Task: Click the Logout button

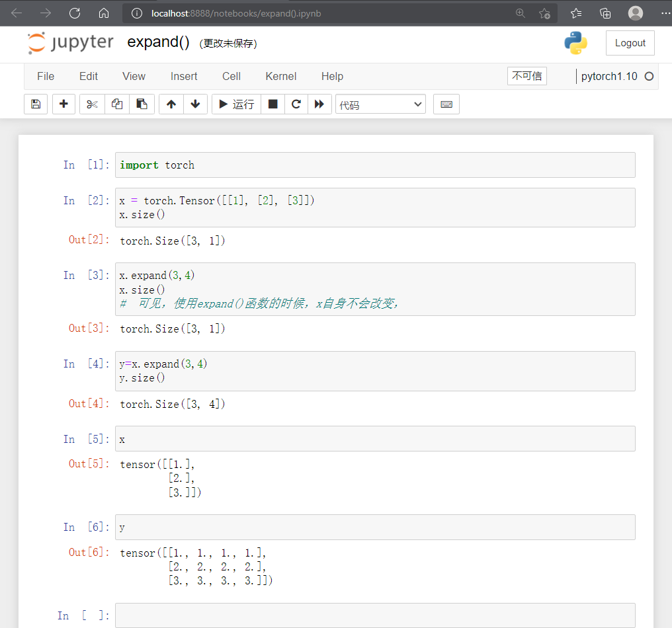Action: [x=629, y=42]
